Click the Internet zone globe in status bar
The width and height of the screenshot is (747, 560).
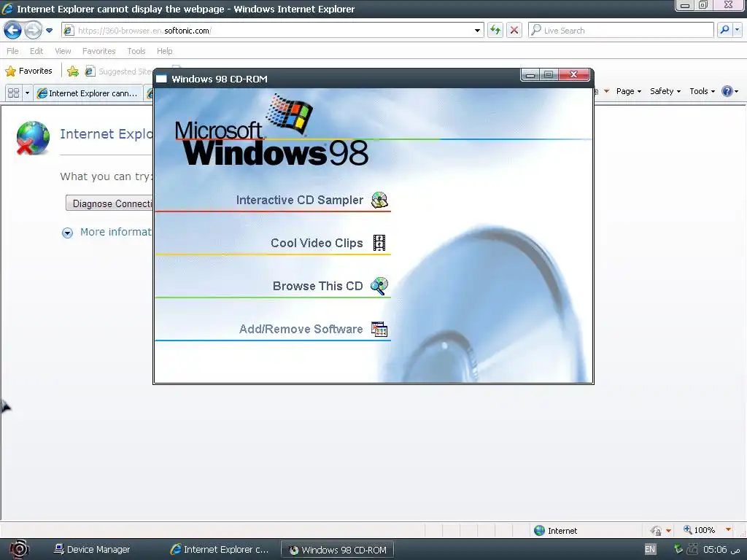pyautogui.click(x=539, y=531)
